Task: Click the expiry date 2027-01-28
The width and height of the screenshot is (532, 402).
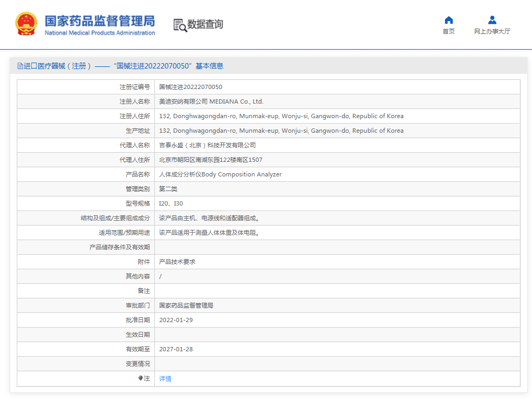Action: click(x=176, y=349)
